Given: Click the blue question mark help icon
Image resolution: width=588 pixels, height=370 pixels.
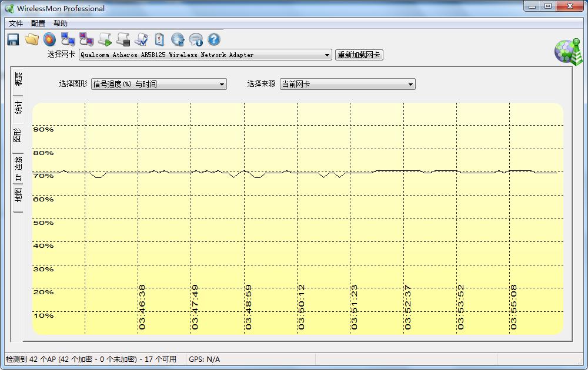Looking at the screenshot, I should click(x=214, y=39).
